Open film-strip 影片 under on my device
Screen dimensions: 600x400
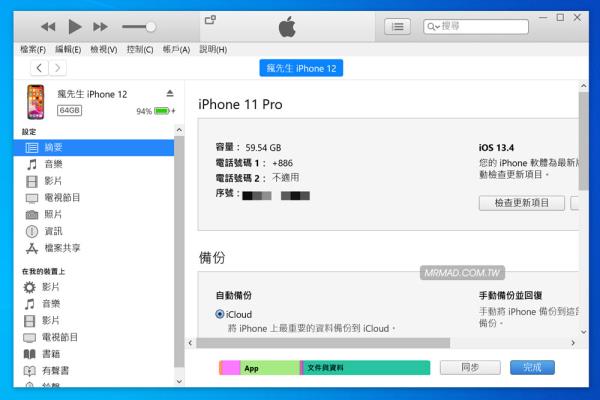[93, 321]
